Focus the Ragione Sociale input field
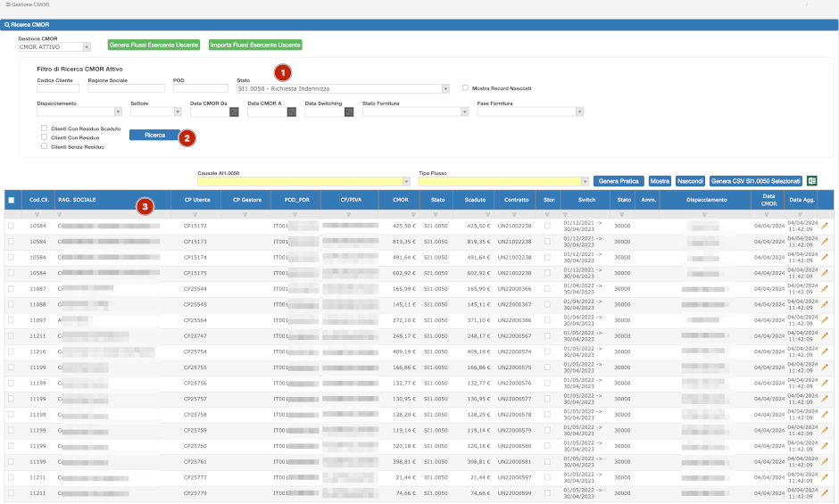 (126, 88)
